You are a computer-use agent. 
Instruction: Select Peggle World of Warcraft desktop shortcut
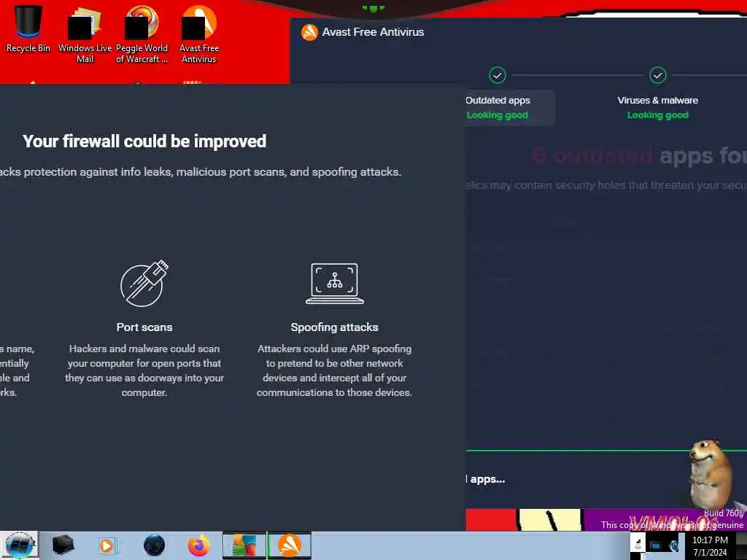click(x=142, y=34)
